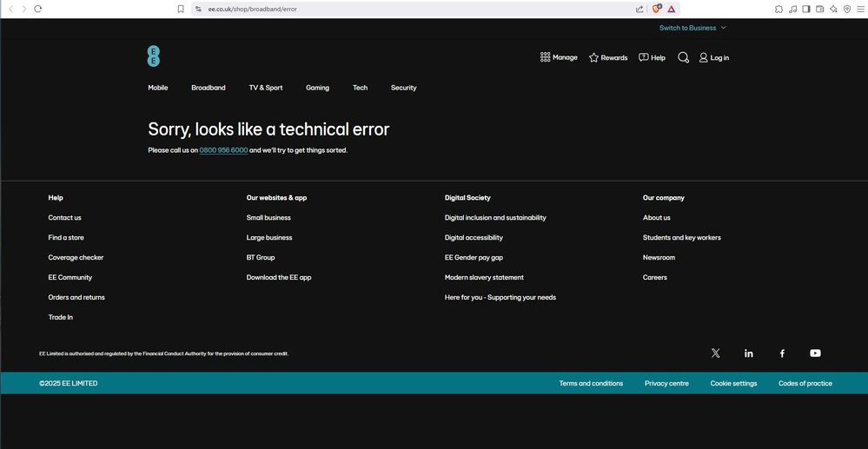Open EE's YouTube channel
The height and width of the screenshot is (449, 868).
(815, 353)
